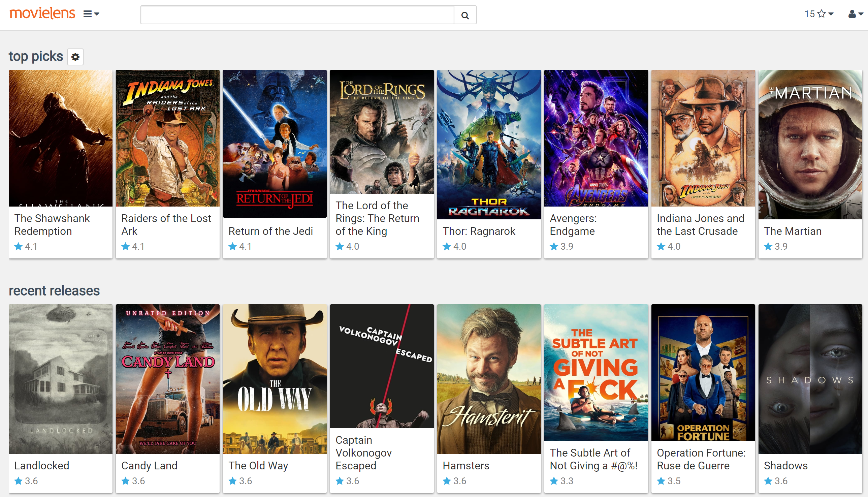Image resolution: width=868 pixels, height=497 pixels.
Task: Click star rating 4.0 of Lord of the Rings
Action: pos(347,246)
